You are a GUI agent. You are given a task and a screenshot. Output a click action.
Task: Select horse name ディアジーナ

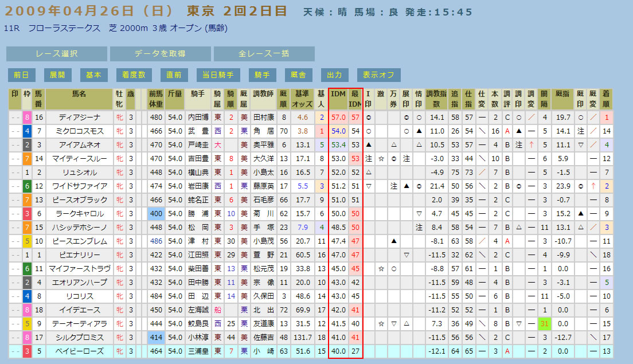click(80, 118)
